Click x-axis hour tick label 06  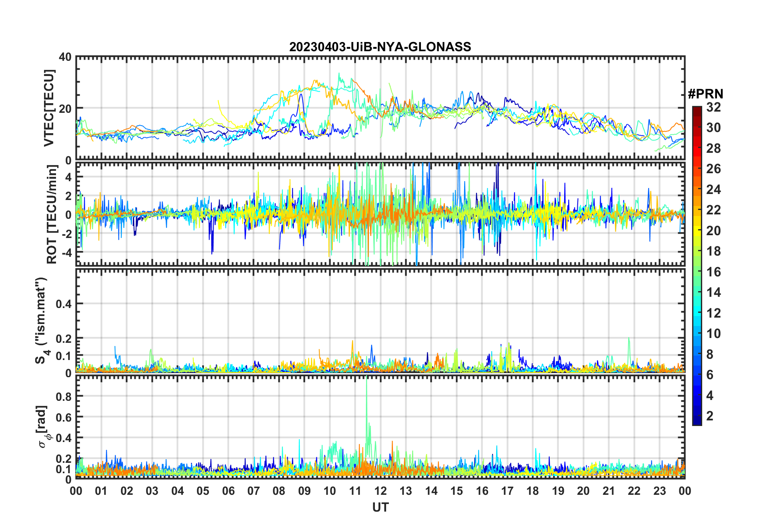click(228, 491)
